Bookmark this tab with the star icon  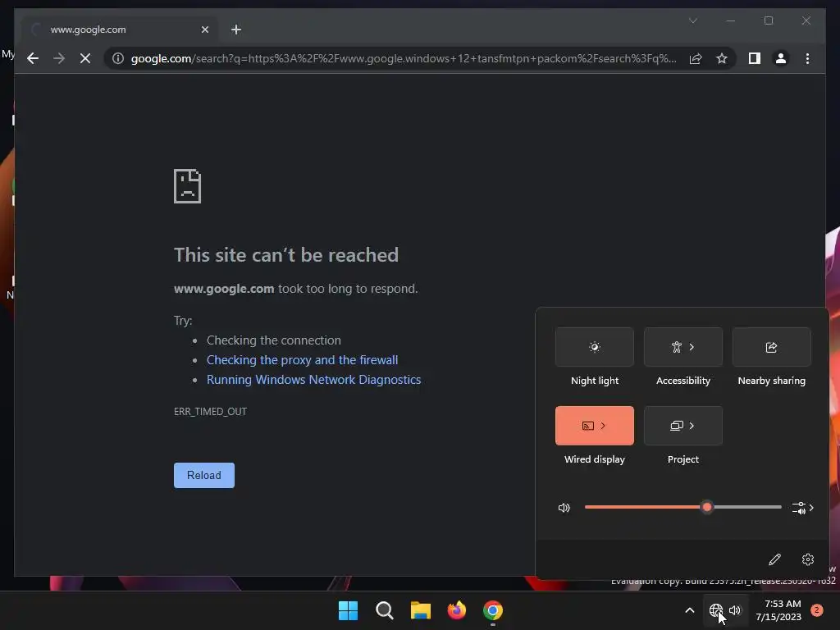[722, 58]
